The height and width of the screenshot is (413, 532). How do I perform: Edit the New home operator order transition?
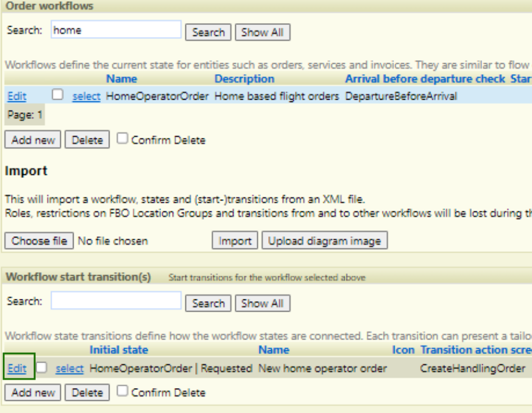pos(17,368)
